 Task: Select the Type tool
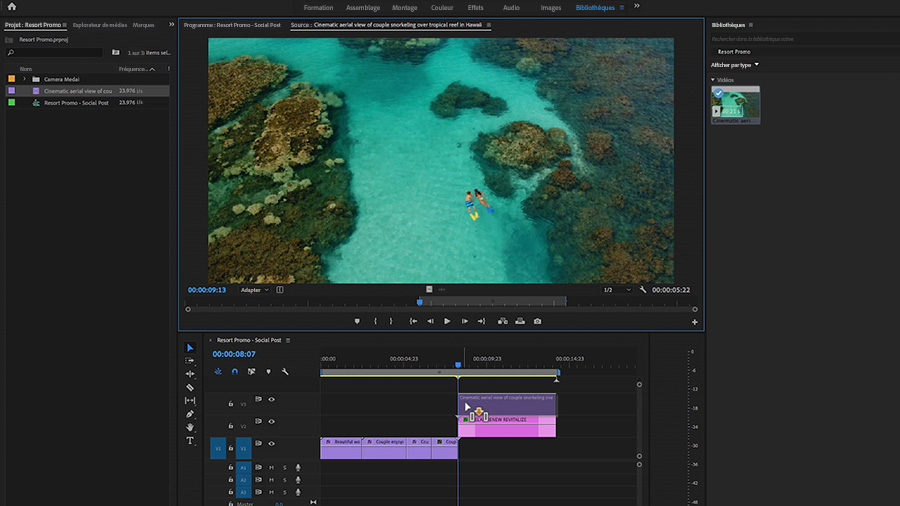190,441
